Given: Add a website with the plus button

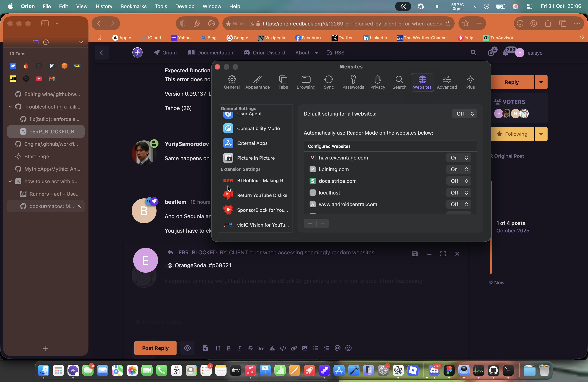Looking at the screenshot, I should (310, 223).
